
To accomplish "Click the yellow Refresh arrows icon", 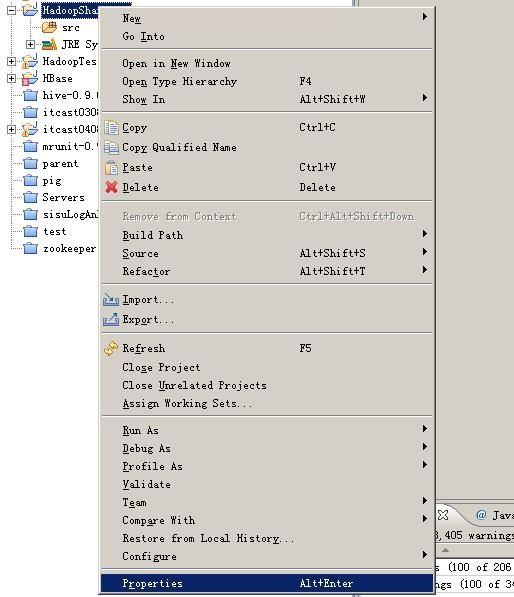I will pos(111,348).
